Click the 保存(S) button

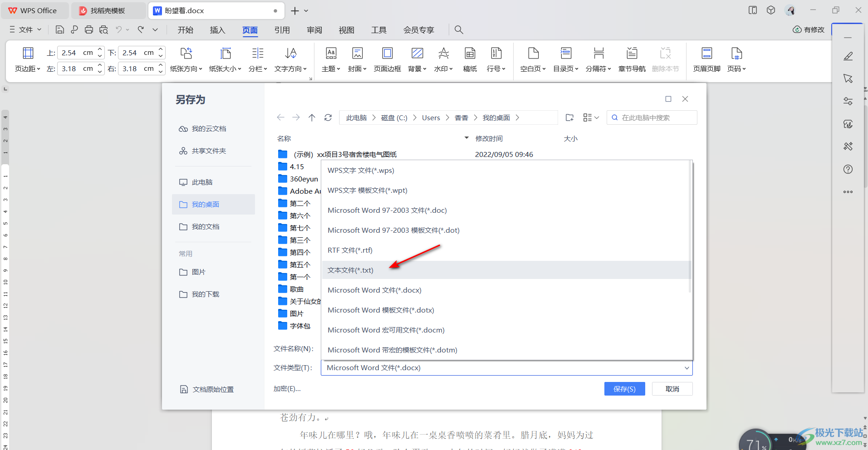point(624,389)
